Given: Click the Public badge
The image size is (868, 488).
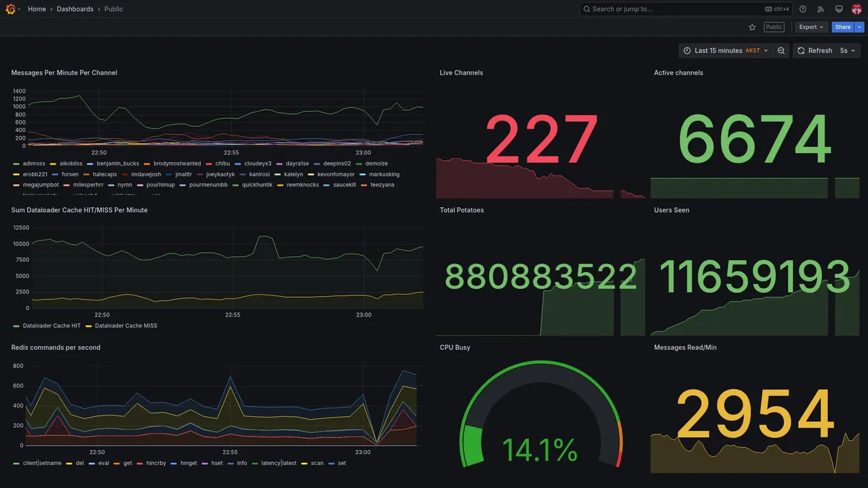Looking at the screenshot, I should click(774, 27).
